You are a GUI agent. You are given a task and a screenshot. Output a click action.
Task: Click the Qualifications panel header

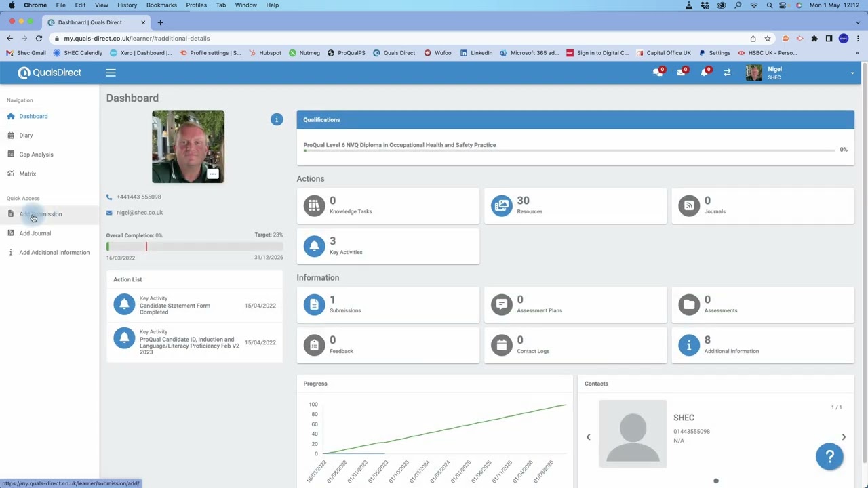pyautogui.click(x=575, y=120)
